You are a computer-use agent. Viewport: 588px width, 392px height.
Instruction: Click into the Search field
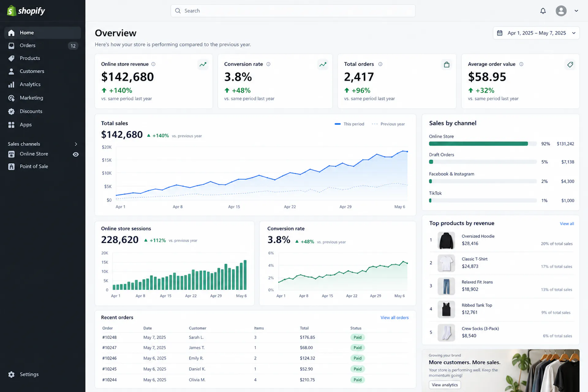[293, 11]
